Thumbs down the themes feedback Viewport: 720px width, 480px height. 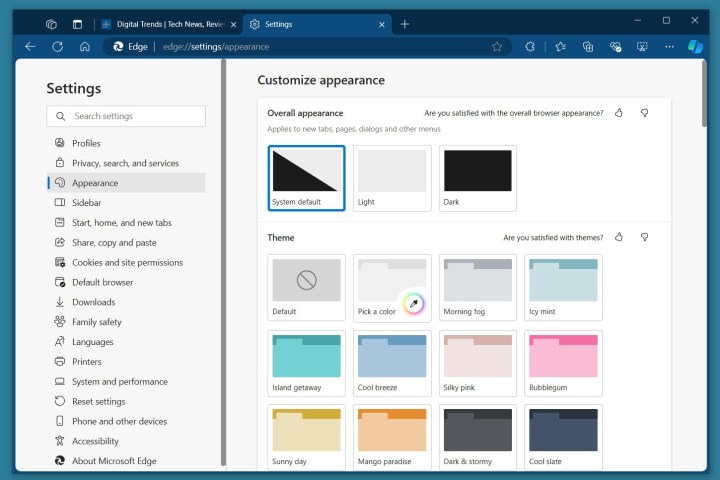tap(645, 237)
